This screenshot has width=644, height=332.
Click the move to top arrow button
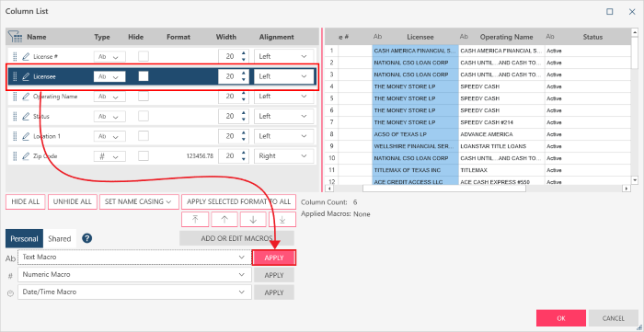tap(195, 219)
